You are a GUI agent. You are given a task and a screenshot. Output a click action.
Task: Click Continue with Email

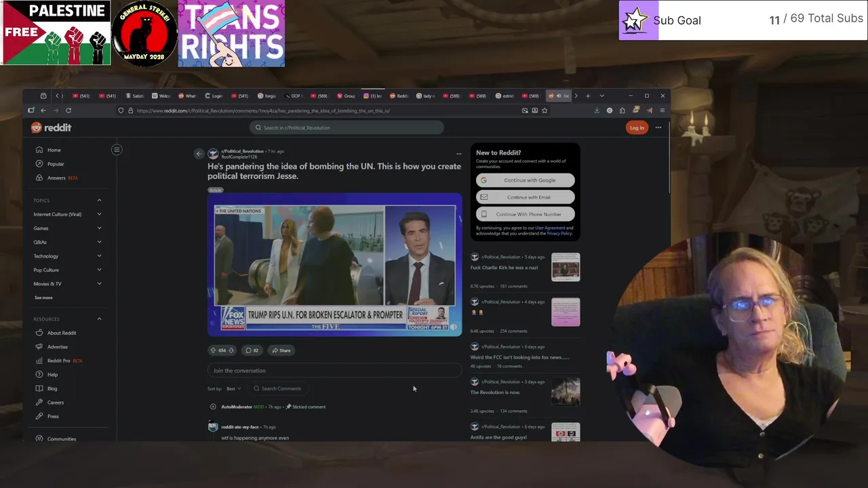coord(526,197)
